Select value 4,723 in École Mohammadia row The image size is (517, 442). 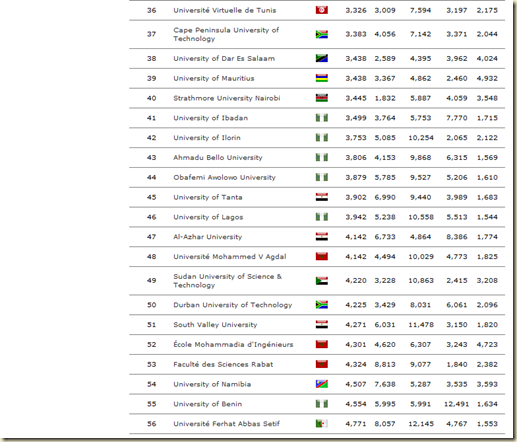(x=487, y=344)
